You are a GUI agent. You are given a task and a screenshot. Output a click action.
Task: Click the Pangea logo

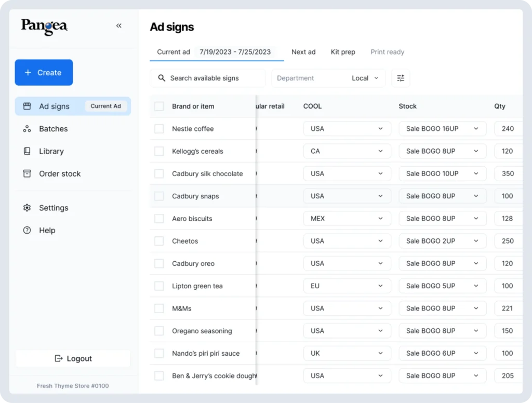(x=44, y=26)
